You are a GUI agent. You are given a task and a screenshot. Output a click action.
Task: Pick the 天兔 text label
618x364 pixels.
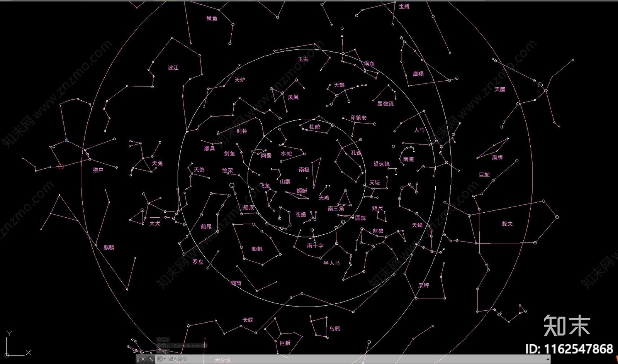point(157,163)
